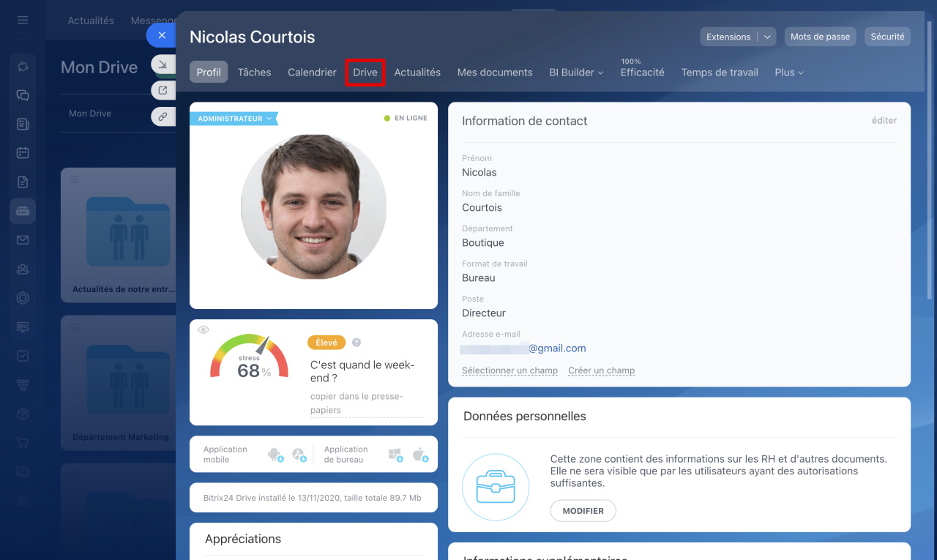
Task: Open the calendar icon in left sidebar
Action: [x=23, y=153]
